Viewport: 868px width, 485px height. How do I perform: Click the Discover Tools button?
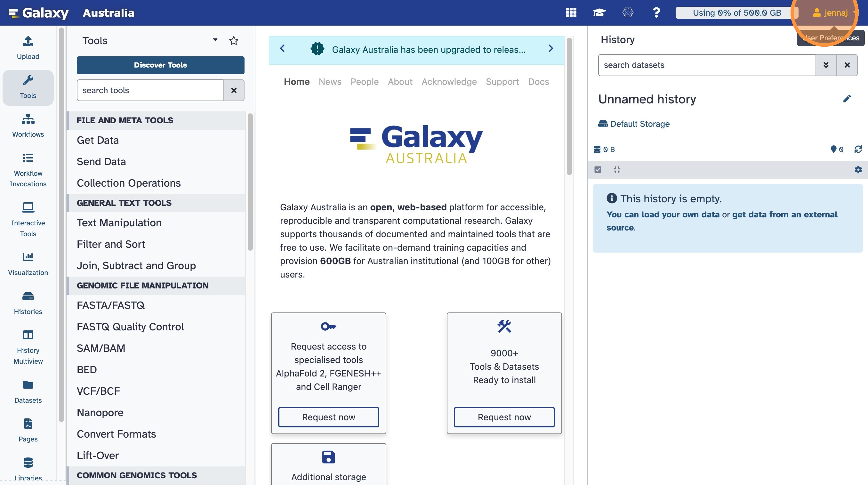160,65
